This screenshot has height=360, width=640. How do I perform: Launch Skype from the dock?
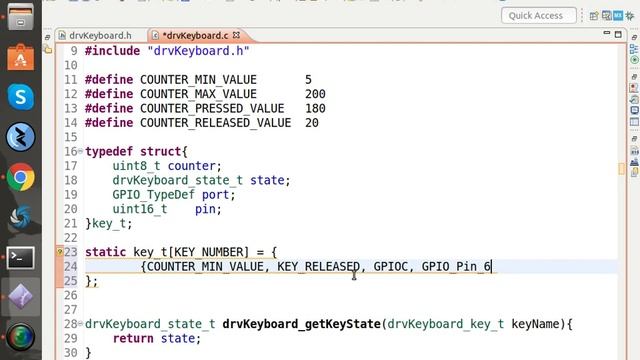click(x=20, y=97)
